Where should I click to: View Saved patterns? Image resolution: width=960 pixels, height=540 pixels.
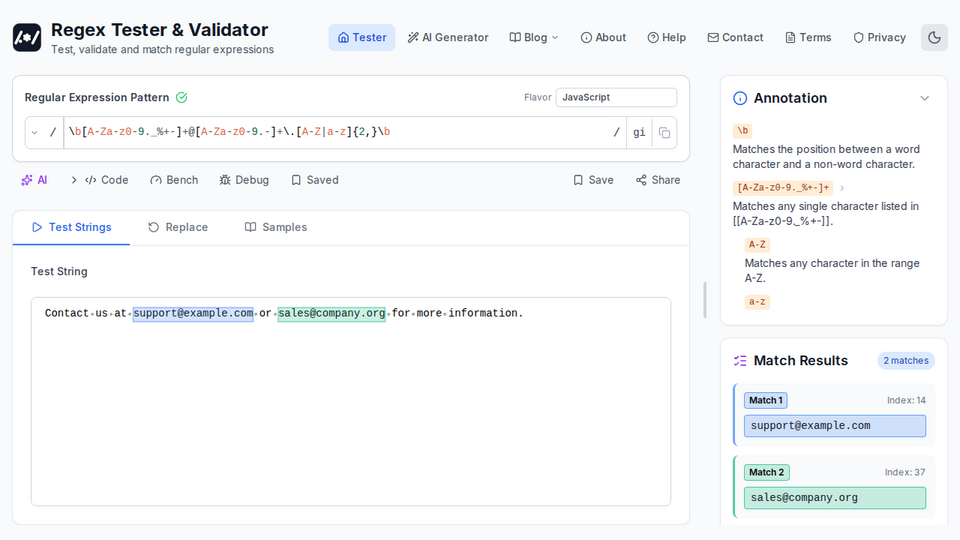coord(315,180)
